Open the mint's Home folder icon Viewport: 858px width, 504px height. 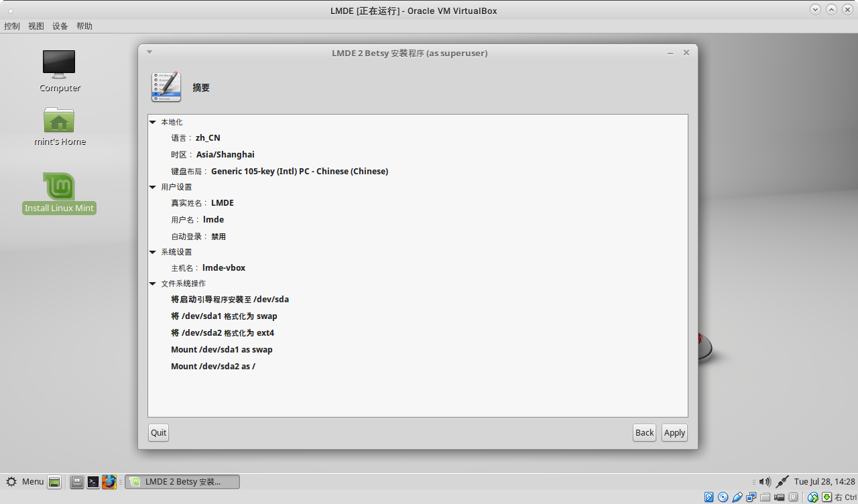pyautogui.click(x=59, y=125)
